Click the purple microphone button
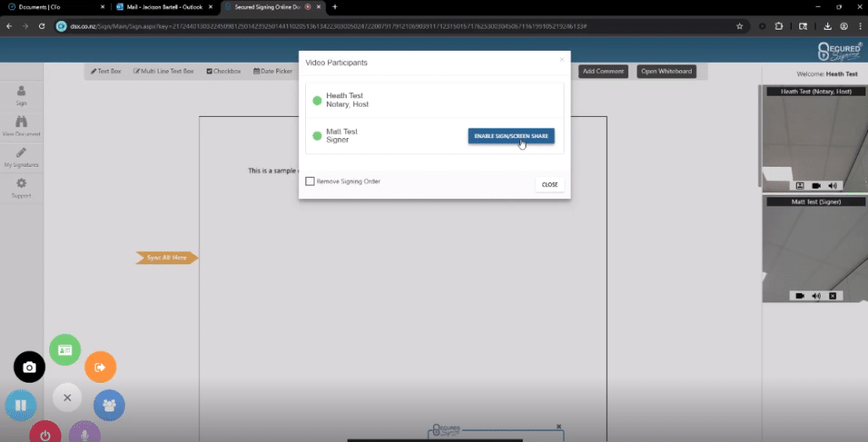The height and width of the screenshot is (442, 868). point(84,433)
